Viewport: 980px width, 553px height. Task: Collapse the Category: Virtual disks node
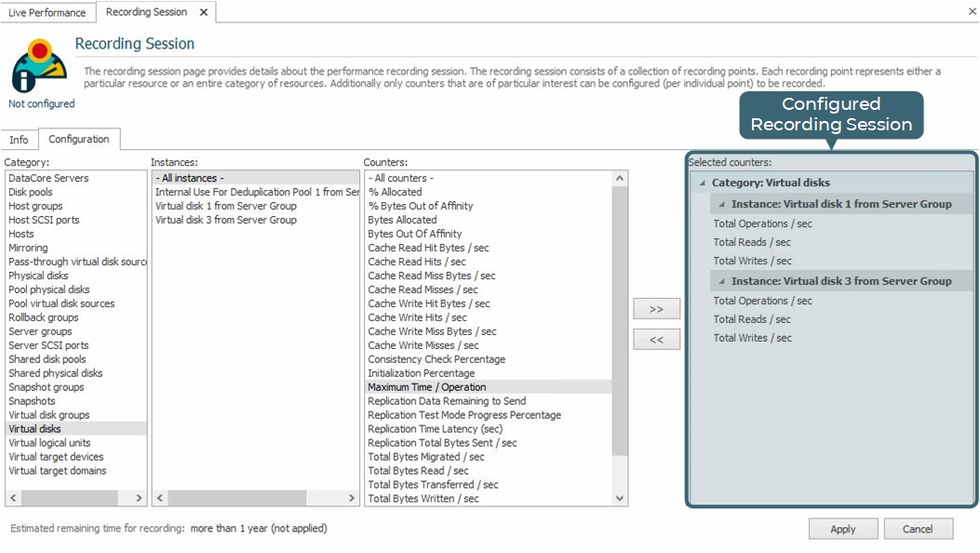click(x=702, y=183)
